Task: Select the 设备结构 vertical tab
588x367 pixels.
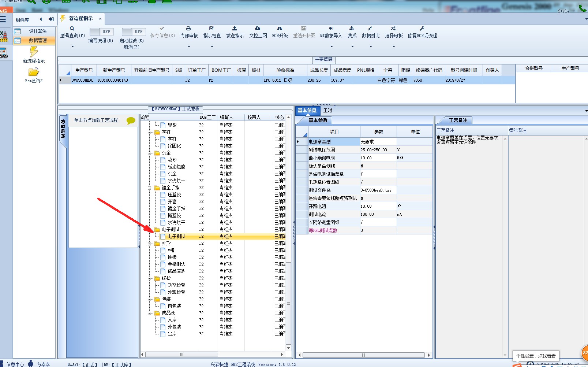Action: 63,129
